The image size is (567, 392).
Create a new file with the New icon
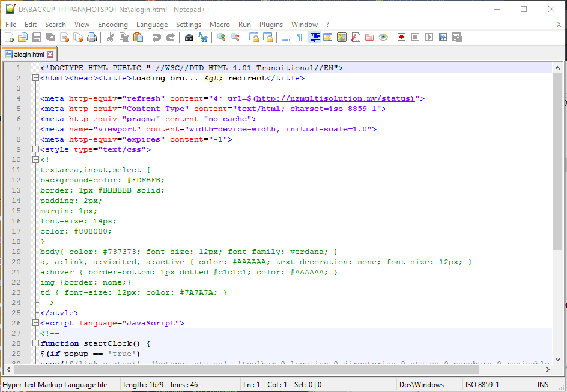coord(10,37)
